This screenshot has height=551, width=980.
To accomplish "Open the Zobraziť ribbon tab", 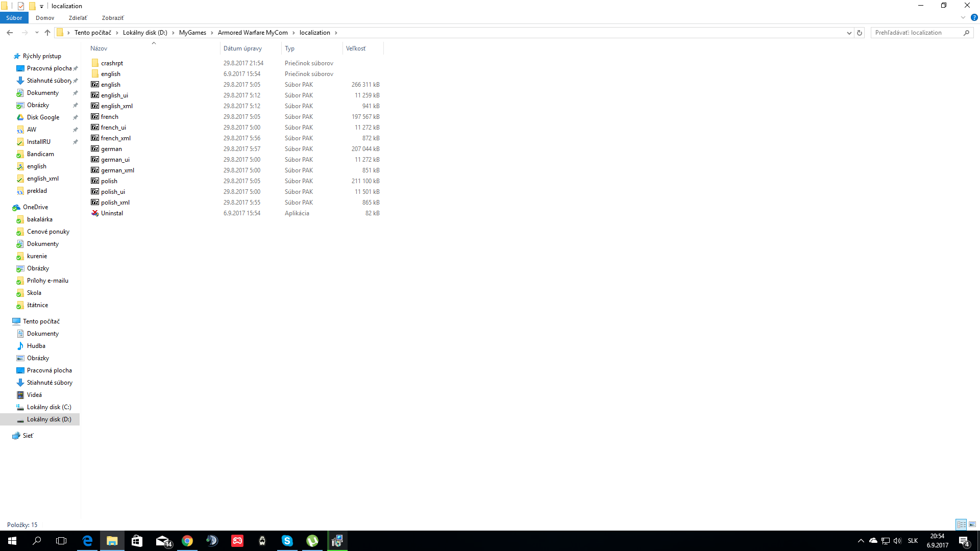I will (113, 18).
